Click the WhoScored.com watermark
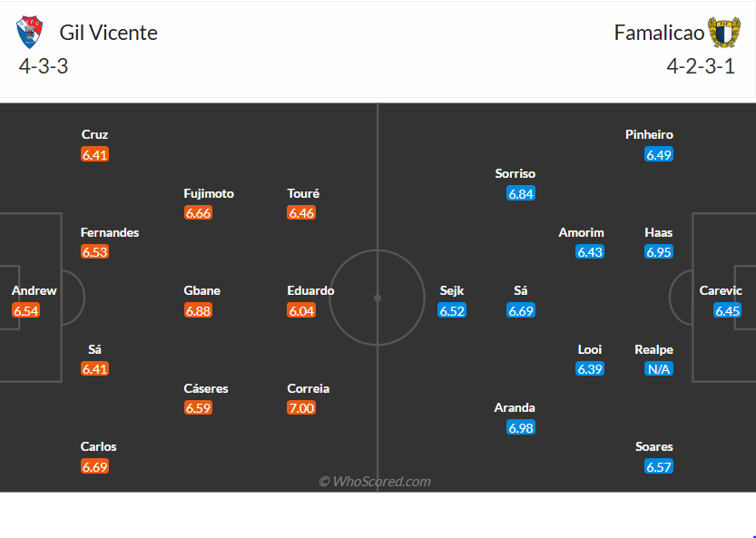 [x=375, y=482]
